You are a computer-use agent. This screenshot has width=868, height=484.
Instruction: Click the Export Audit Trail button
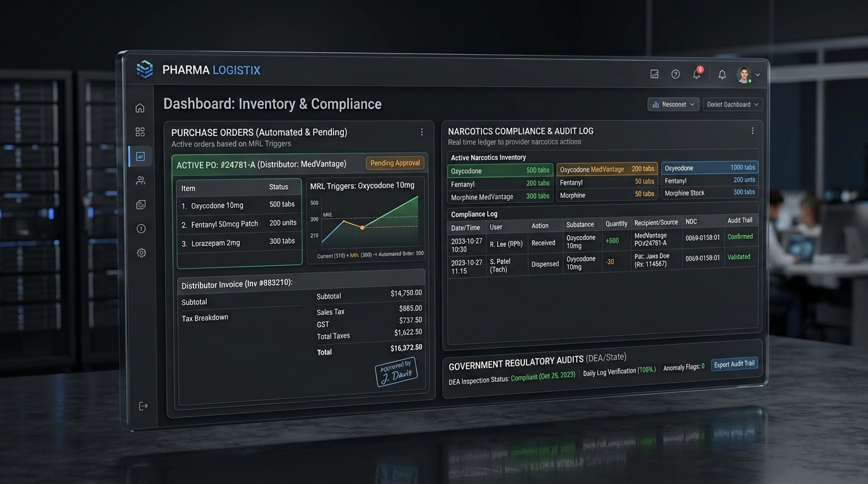click(x=734, y=364)
